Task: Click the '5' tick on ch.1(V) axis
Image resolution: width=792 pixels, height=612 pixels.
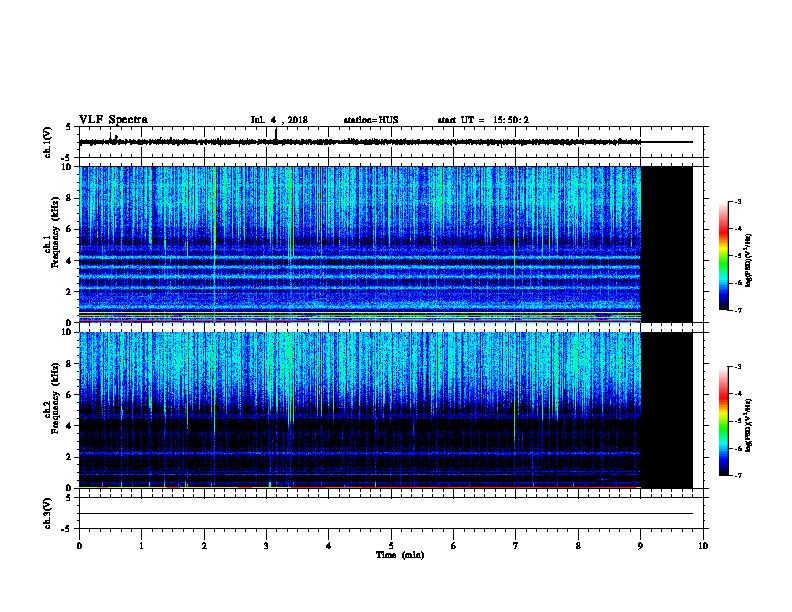Action: coord(69,127)
